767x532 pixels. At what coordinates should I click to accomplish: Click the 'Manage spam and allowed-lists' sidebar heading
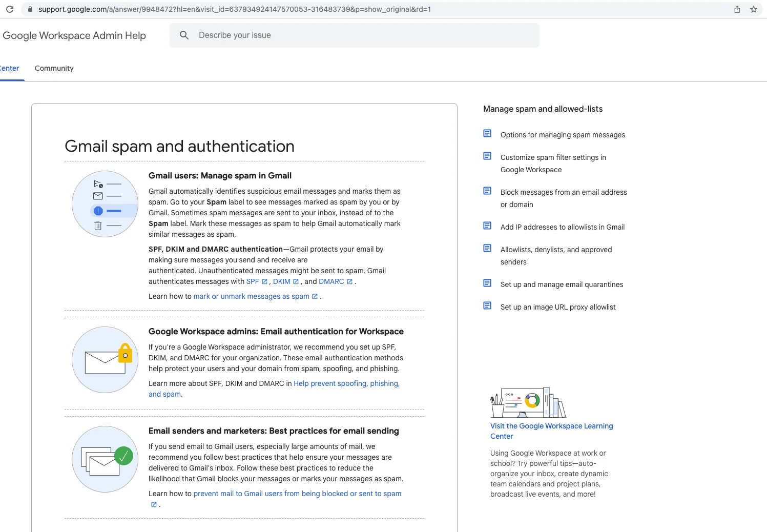pyautogui.click(x=543, y=109)
